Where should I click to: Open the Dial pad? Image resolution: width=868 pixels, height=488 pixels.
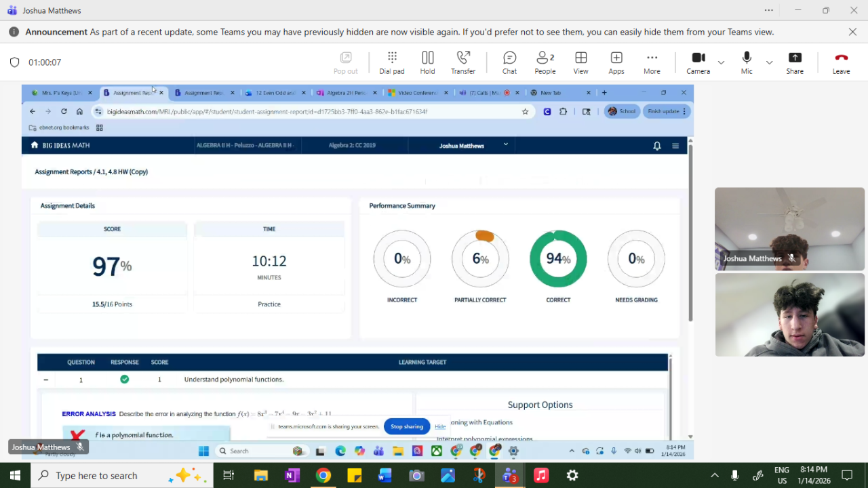(391, 62)
